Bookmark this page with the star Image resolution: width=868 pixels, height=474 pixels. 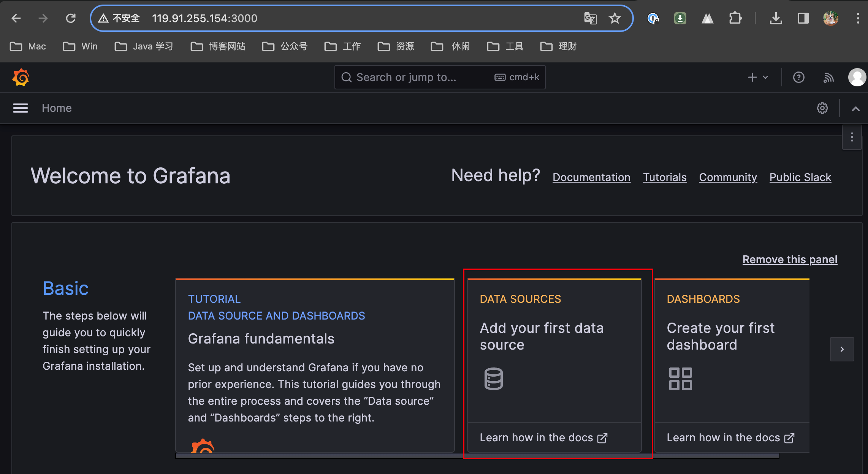(615, 18)
